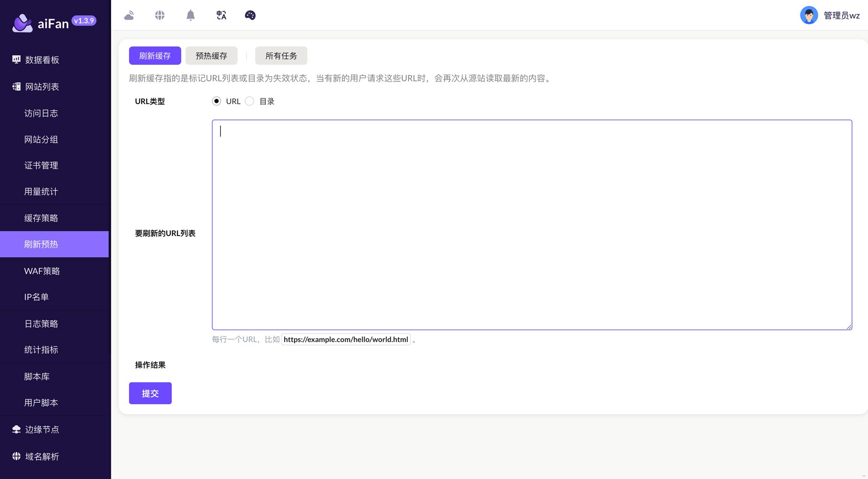This screenshot has height=479, width=868.
Task: Expand the 边缘节点 sidebar section
Action: pyautogui.click(x=42, y=430)
